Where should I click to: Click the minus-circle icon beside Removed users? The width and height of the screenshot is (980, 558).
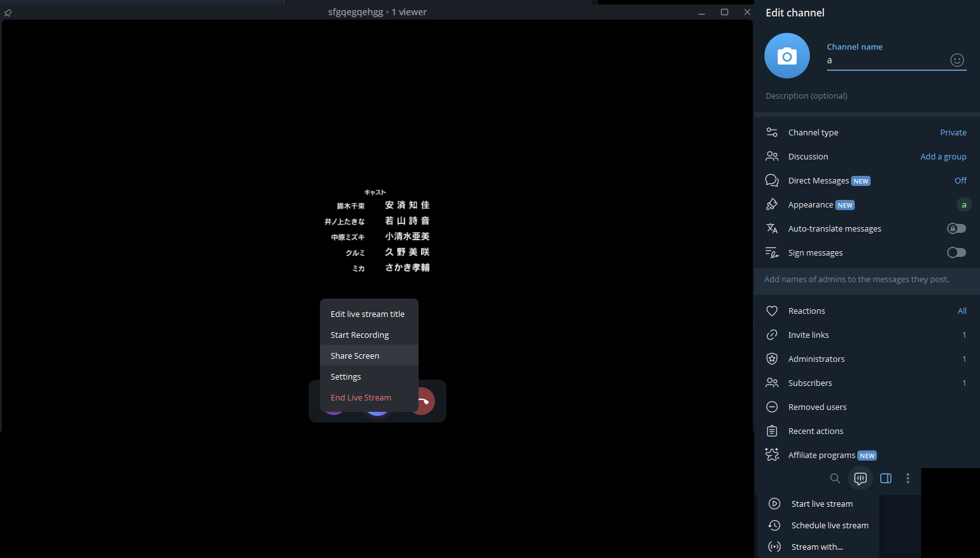click(x=772, y=407)
